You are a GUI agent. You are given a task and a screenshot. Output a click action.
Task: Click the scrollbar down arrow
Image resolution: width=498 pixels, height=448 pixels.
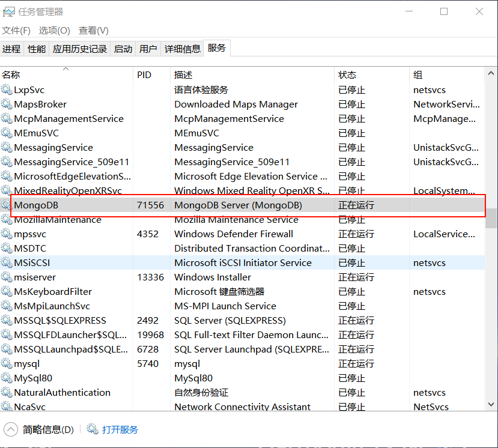click(x=491, y=404)
